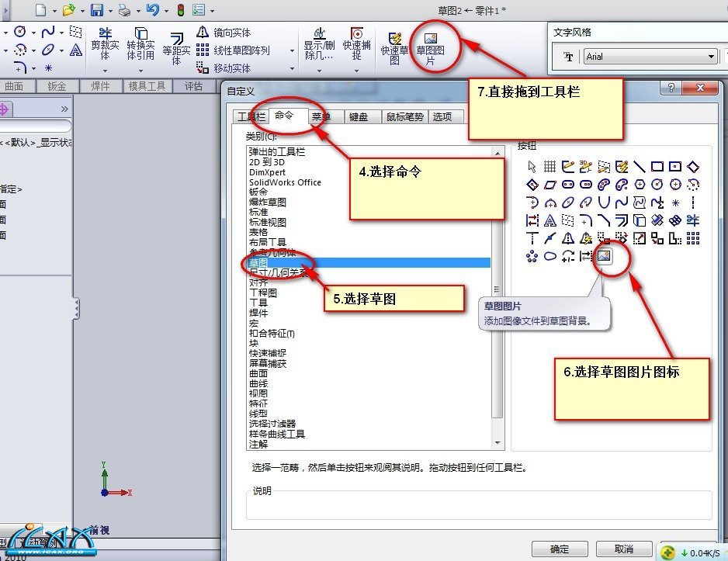Open the Undo dropdown arrow
This screenshot has width=728, height=561.
click(166, 11)
